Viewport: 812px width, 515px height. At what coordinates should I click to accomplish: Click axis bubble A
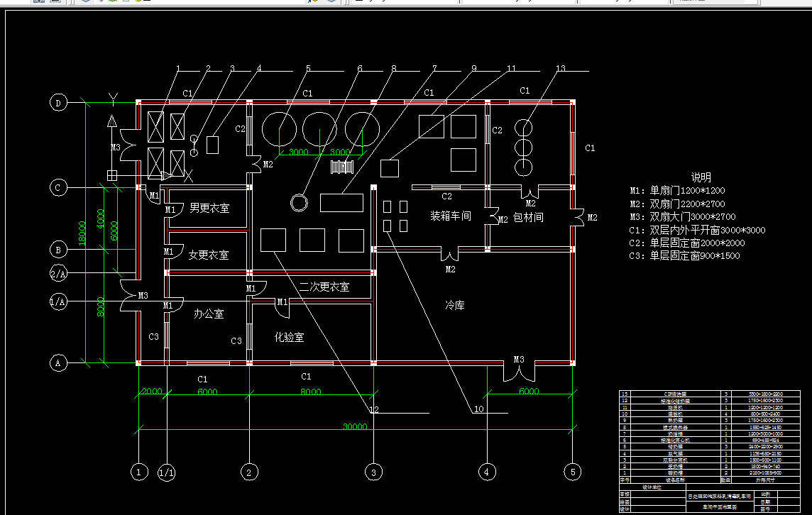[x=58, y=362]
